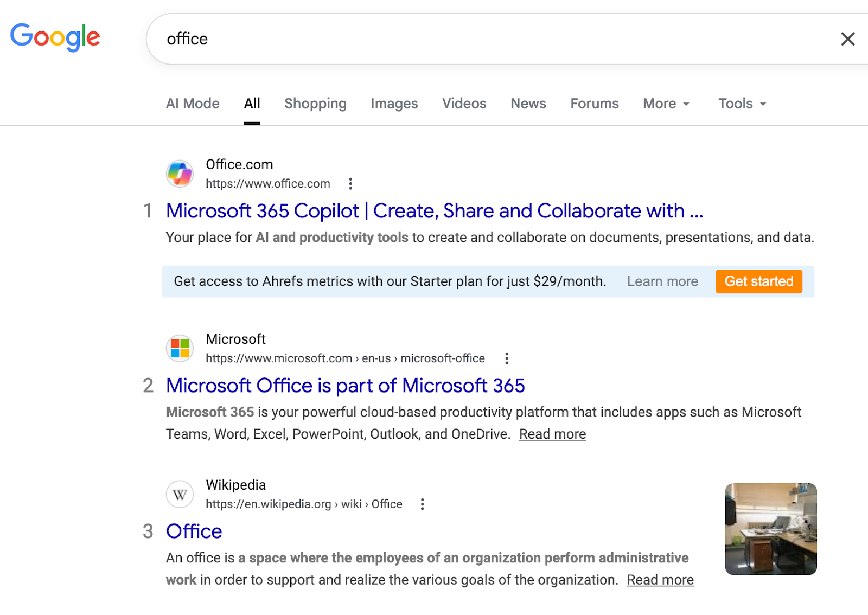Image resolution: width=868 pixels, height=615 pixels.
Task: Click Read more under Wikipedia snippet
Action: coord(660,580)
